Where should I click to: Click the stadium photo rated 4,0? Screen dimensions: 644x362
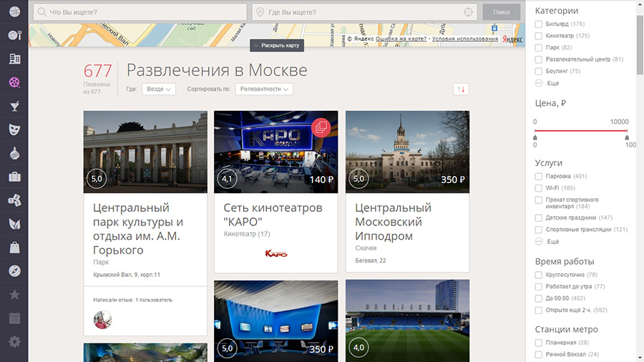click(x=407, y=321)
